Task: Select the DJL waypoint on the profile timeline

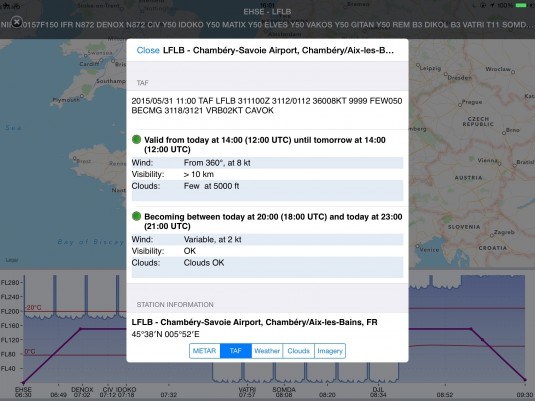Action: [x=378, y=392]
